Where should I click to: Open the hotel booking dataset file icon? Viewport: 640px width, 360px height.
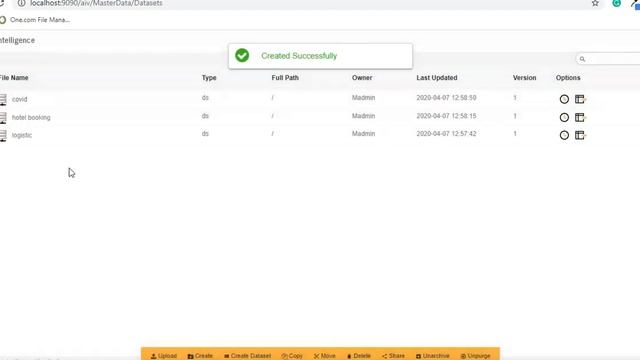3,118
